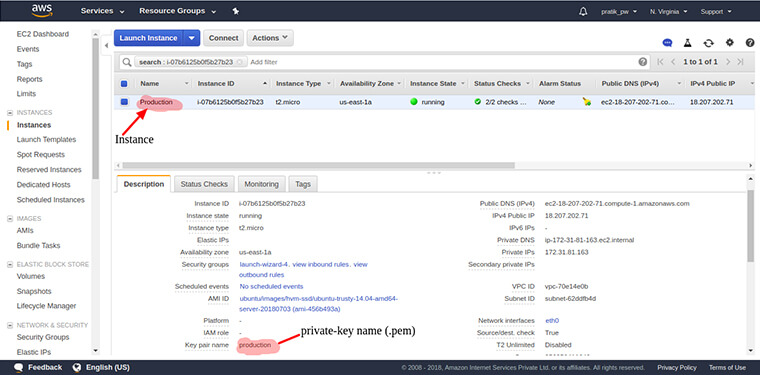
Task: Click the search magnifier icon in filter bar
Action: click(127, 62)
